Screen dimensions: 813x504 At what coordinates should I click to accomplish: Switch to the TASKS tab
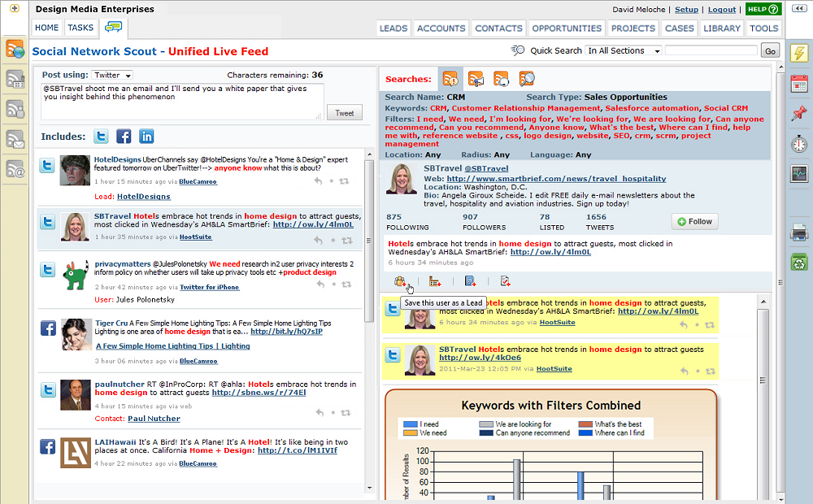click(80, 28)
